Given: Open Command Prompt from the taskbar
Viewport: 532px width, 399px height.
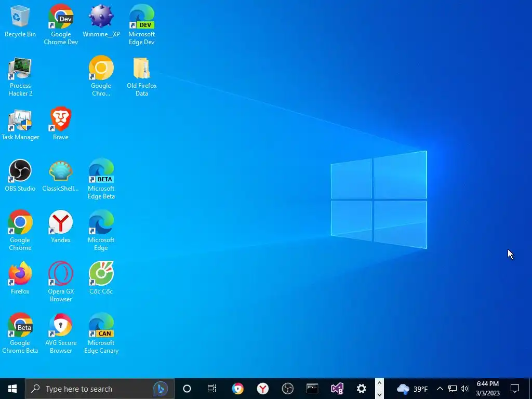Looking at the screenshot, I should pyautogui.click(x=312, y=389).
